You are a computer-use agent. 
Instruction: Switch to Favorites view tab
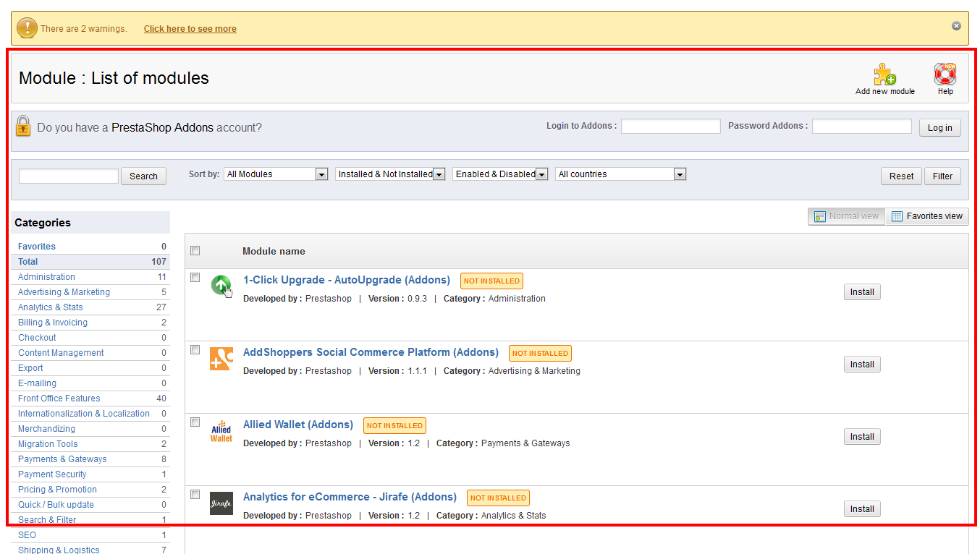tap(927, 216)
